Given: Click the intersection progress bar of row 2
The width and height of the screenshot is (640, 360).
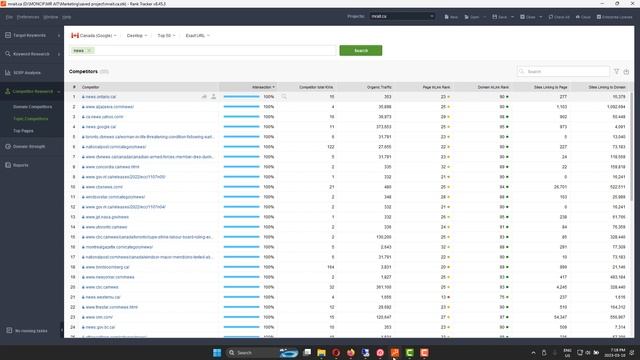Looking at the screenshot, I should pyautogui.click(x=241, y=107).
